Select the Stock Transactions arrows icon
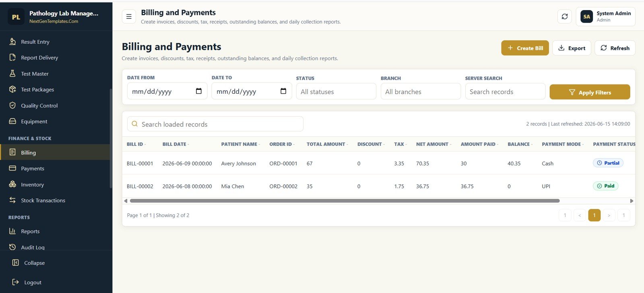 click(x=12, y=200)
